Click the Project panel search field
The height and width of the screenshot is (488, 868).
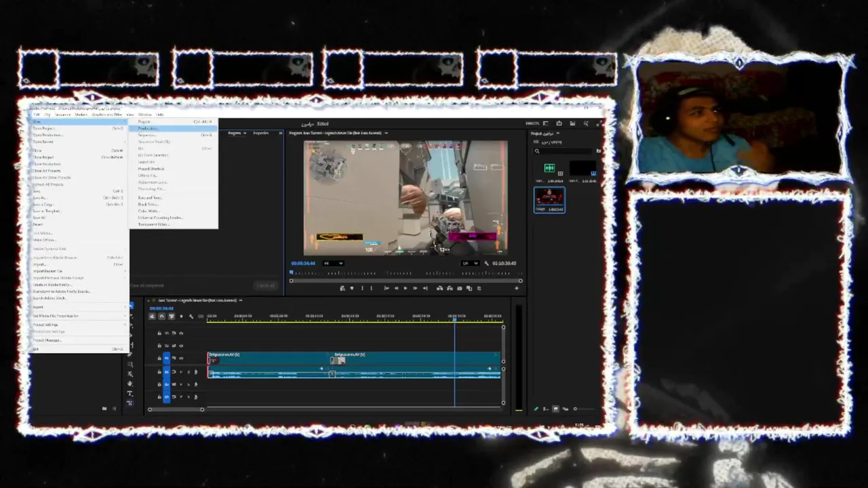point(563,151)
